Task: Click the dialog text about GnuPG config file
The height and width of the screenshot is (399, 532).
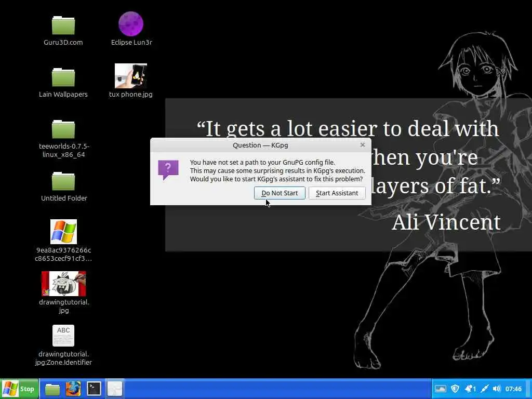Action: (277, 170)
